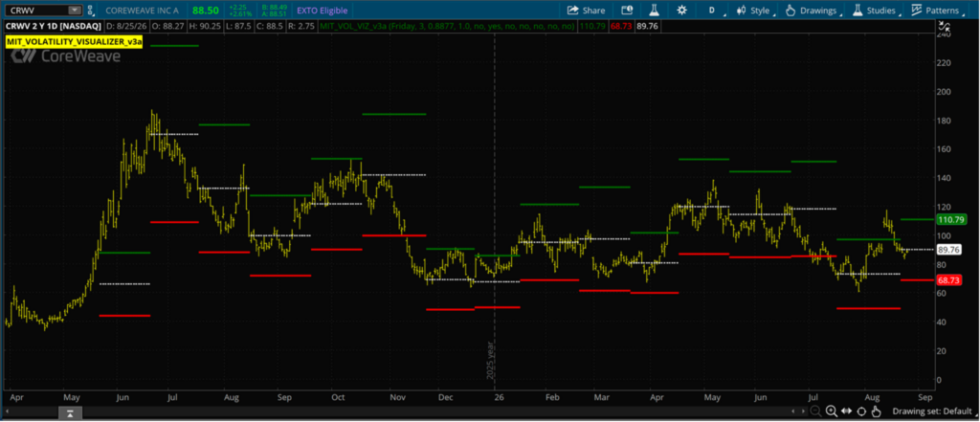Open the Drawings menu

click(x=813, y=10)
